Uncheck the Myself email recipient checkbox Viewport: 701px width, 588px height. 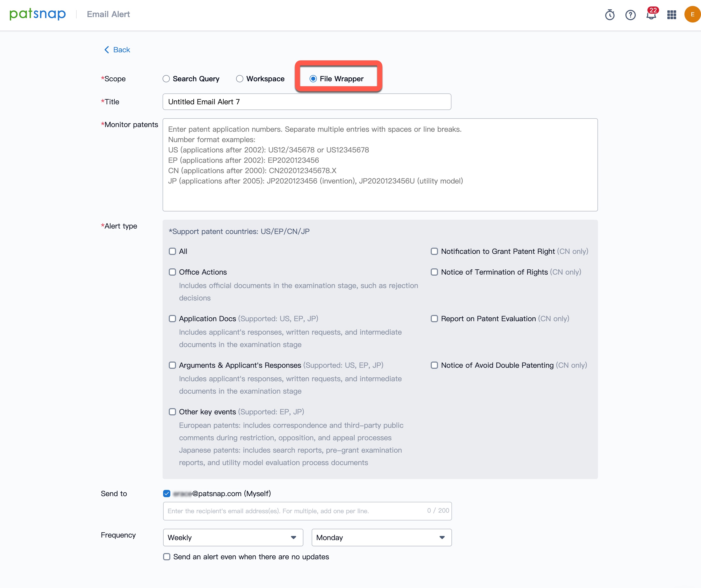166,494
